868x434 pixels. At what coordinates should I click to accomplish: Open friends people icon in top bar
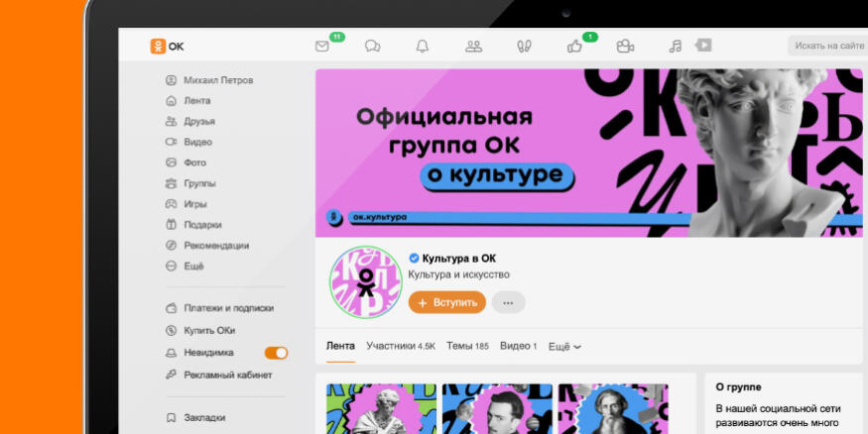pyautogui.click(x=473, y=47)
